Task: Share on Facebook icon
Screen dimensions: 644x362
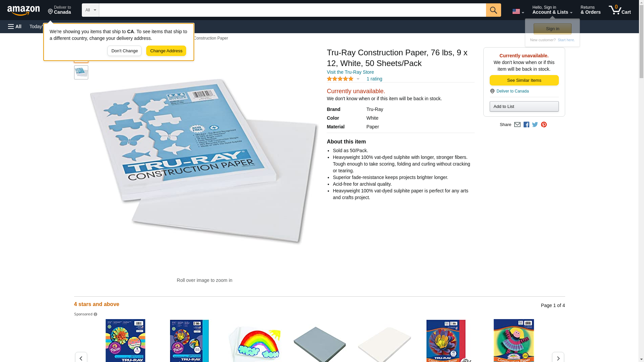Action: 526,125
